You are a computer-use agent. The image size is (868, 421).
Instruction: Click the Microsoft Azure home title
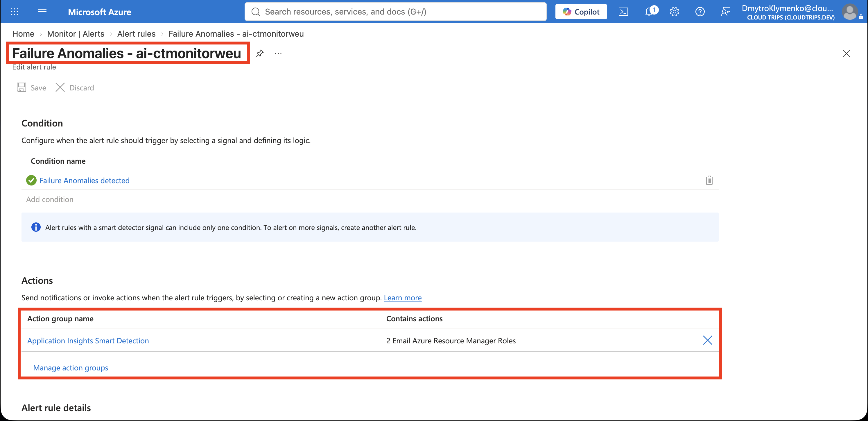[x=99, y=12]
